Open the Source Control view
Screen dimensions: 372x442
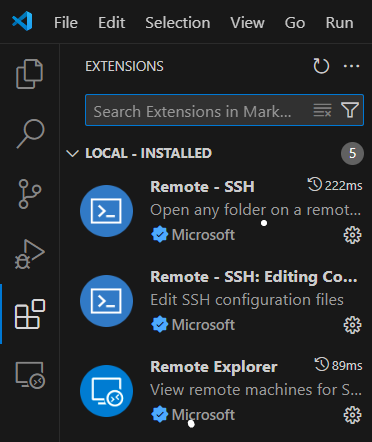[x=30, y=194]
